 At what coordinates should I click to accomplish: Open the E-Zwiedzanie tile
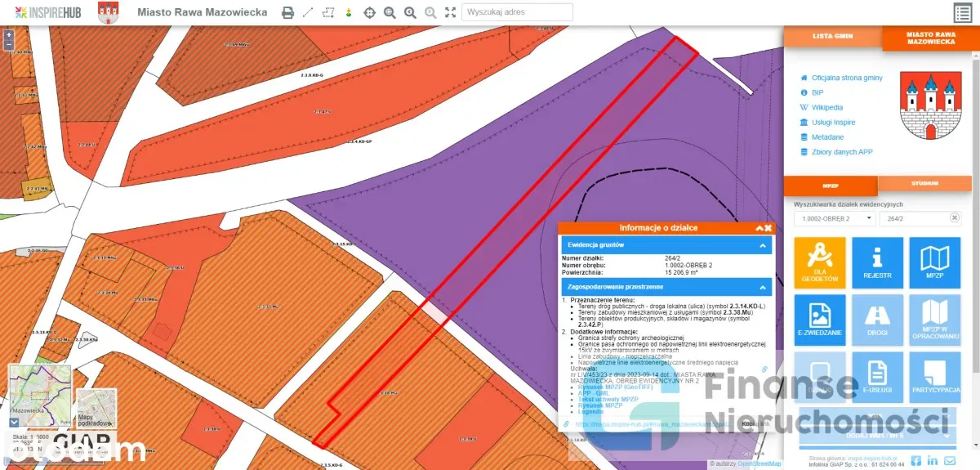[819, 320]
